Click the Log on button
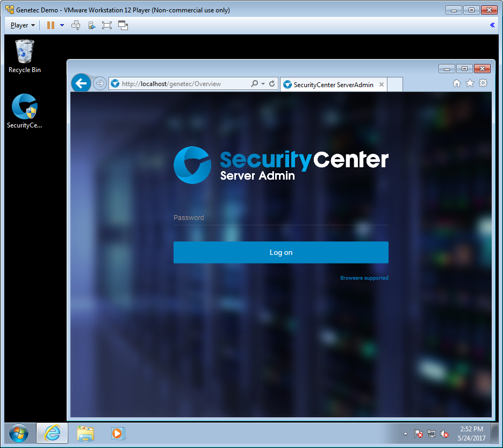Screen dimensions: 503x448 click(281, 252)
